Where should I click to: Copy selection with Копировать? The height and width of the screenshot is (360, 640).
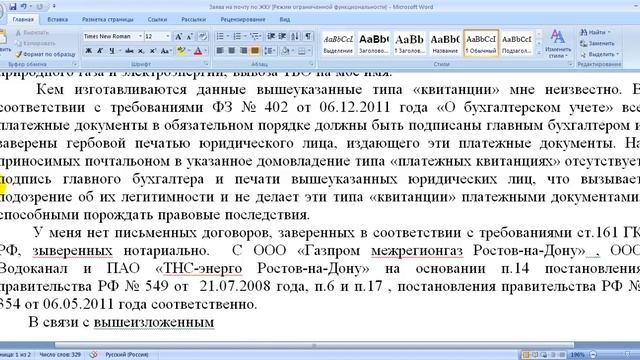tap(35, 43)
